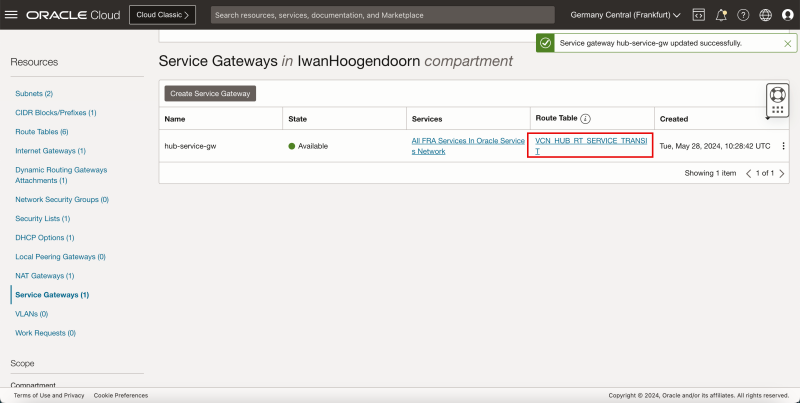The image size is (800, 403).
Task: Dismiss the success notification
Action: (x=787, y=44)
